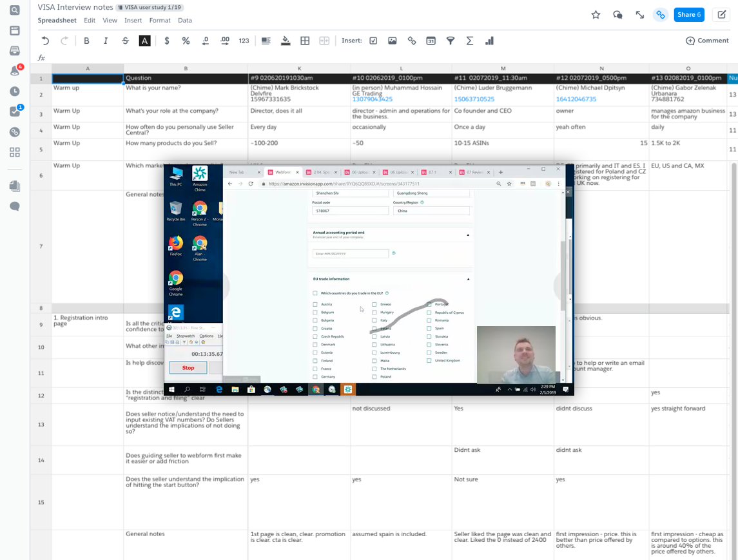Screen dimensions: 738x560
Task: Open phone link 15063710525
Action: 474,99
